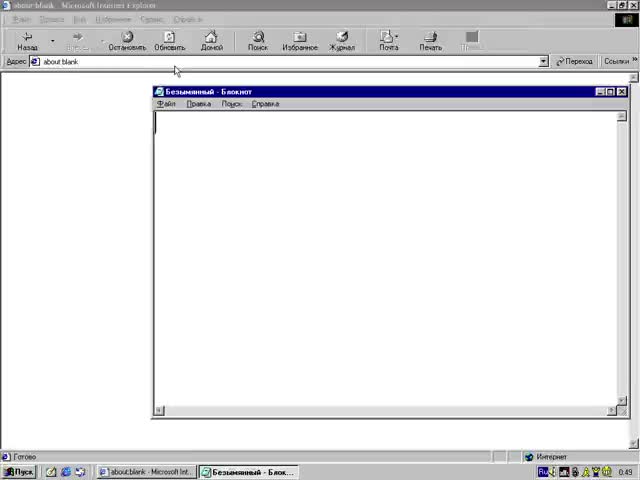The height and width of the screenshot is (480, 640).
Task: Open Избранное (Favorites) from the toolbar
Action: [299, 41]
